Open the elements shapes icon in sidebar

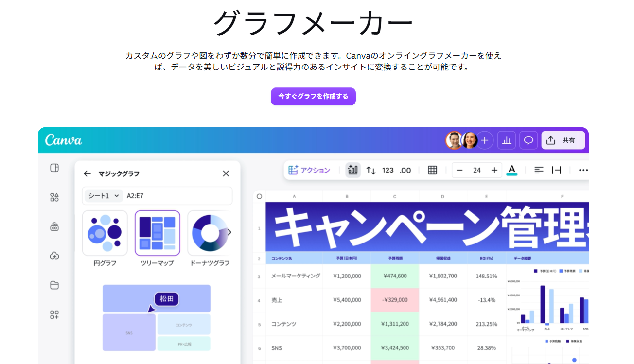pos(54,197)
